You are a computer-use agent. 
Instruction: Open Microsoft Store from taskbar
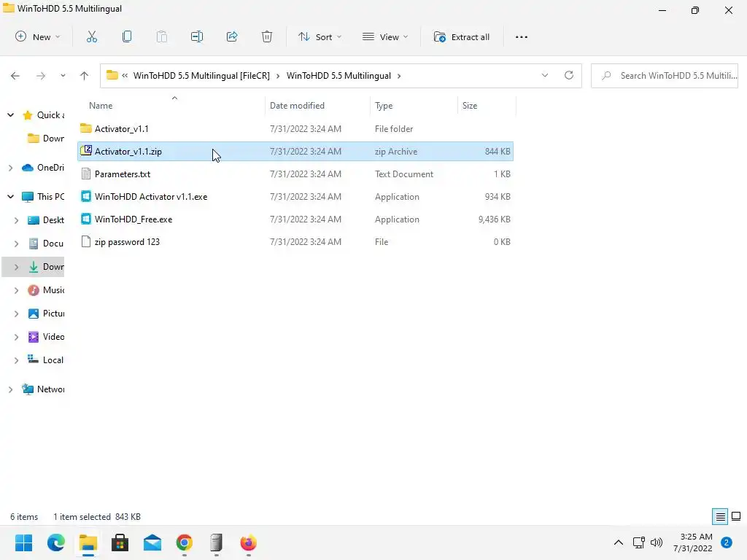(x=120, y=542)
